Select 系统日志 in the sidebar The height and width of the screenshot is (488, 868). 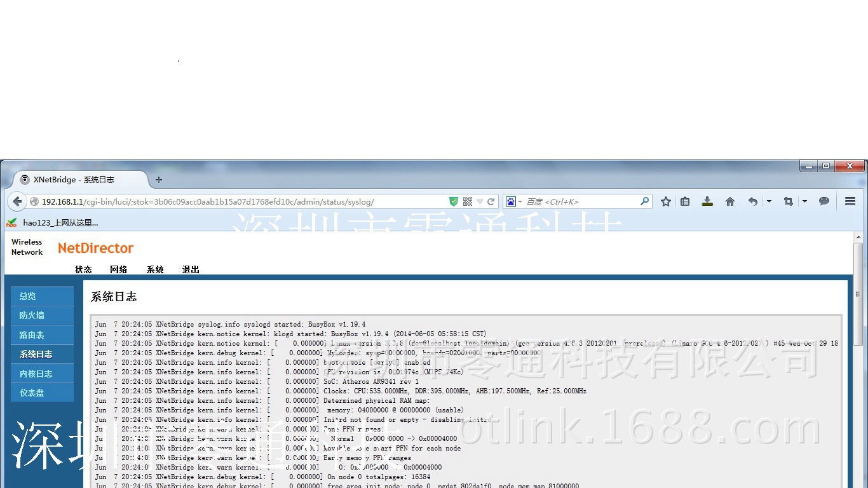[x=42, y=354]
